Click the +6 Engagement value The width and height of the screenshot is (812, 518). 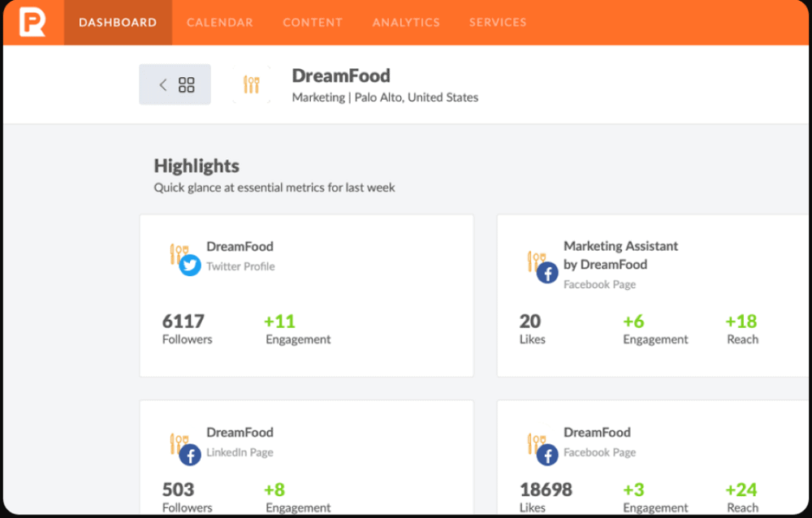click(x=634, y=322)
